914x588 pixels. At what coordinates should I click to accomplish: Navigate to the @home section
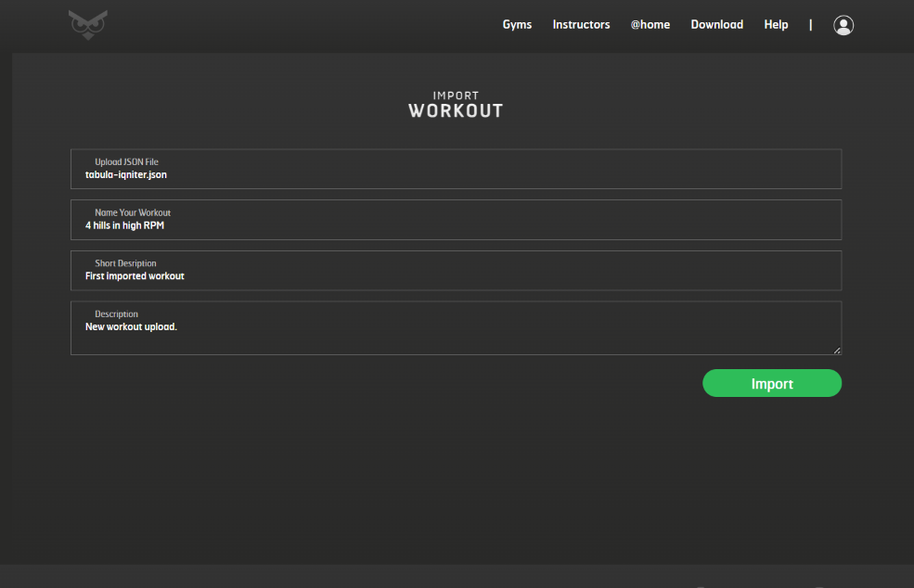click(650, 25)
